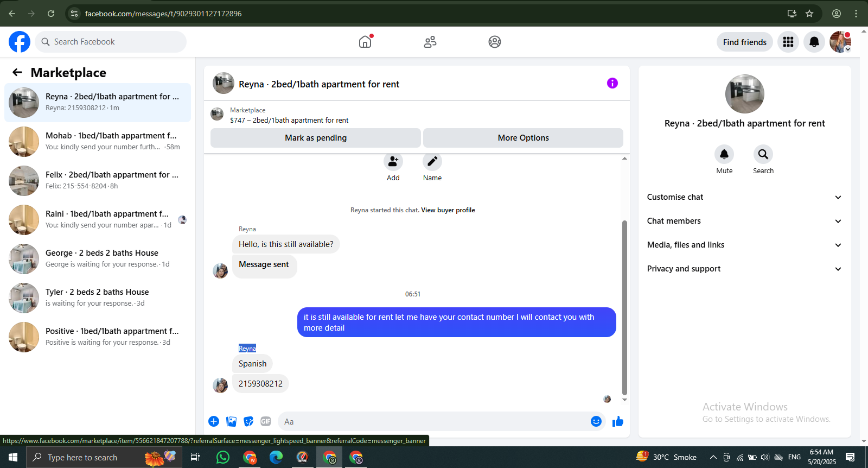Search within this conversation

click(x=763, y=154)
